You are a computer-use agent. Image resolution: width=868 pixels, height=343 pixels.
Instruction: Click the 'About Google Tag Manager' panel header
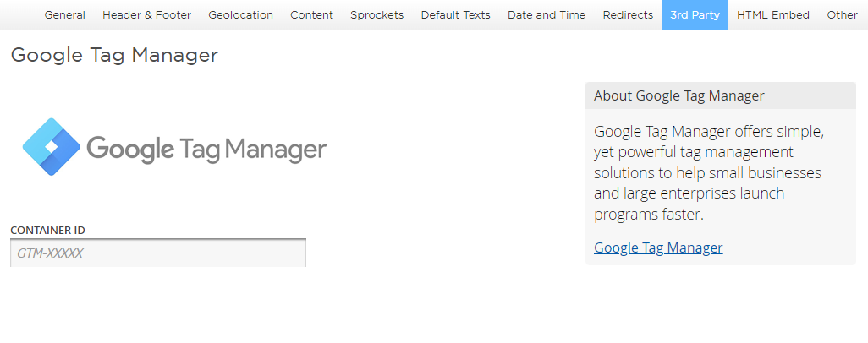721,95
